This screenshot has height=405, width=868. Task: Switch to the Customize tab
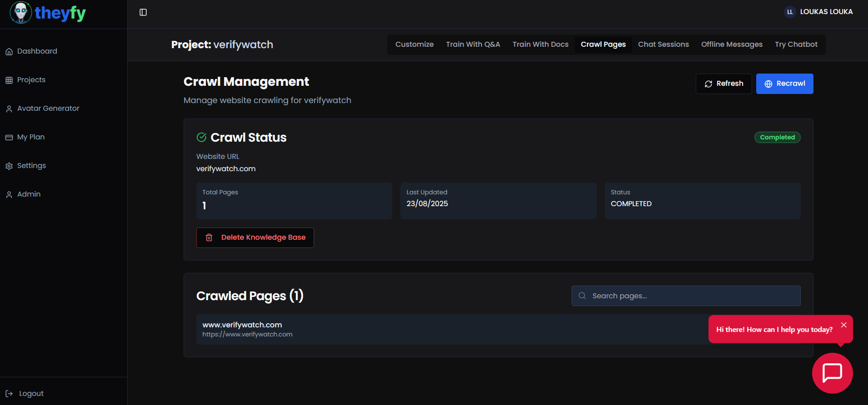(414, 44)
